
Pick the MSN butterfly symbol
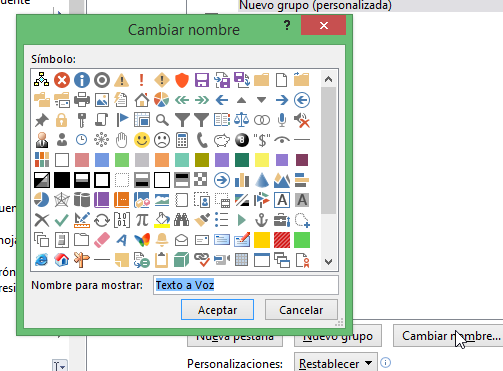[x=142, y=240]
